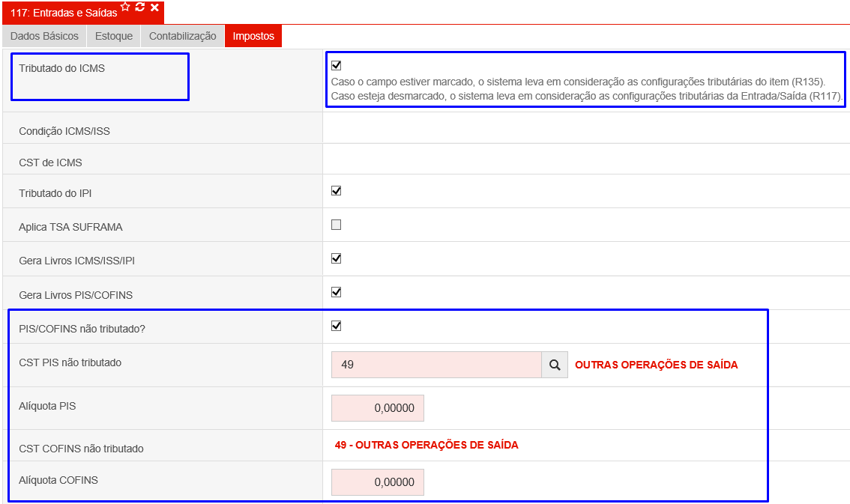Focus the Alíquota PIS input field

point(378,408)
